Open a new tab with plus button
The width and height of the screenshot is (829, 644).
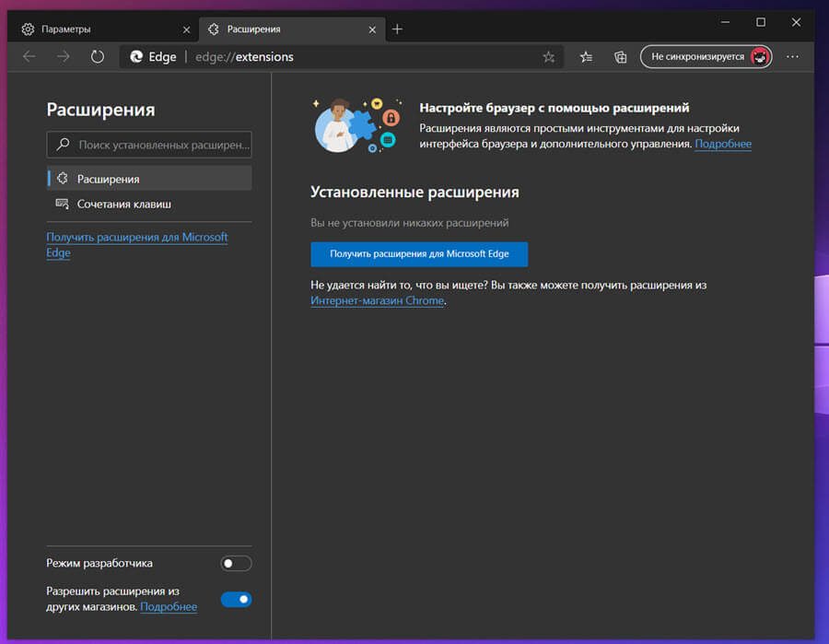pos(397,29)
